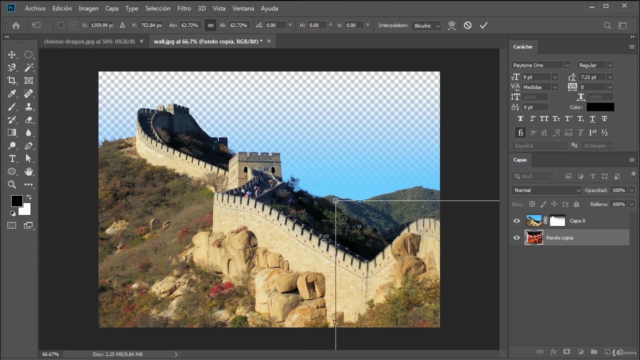Open the Medidas kerning dropdown

click(x=555, y=87)
